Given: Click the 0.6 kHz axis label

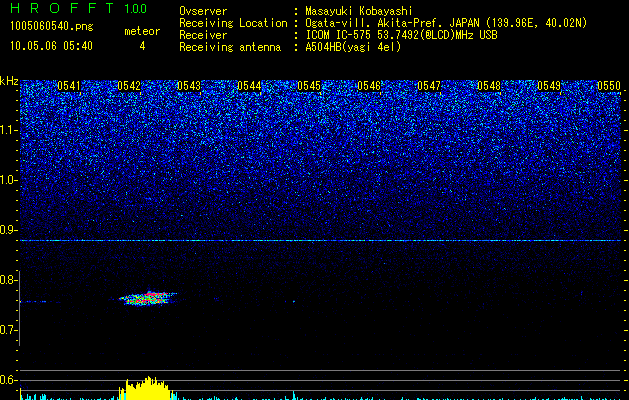Looking at the screenshot, I should pyautogui.click(x=9, y=380).
